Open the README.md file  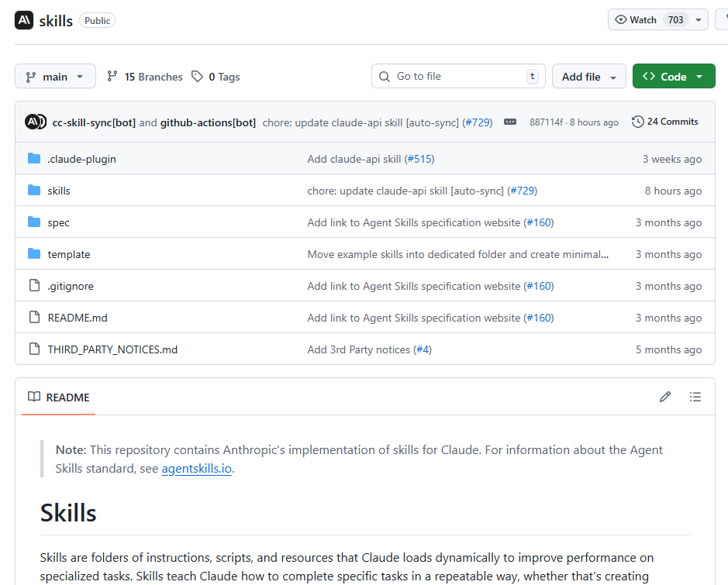click(x=78, y=318)
